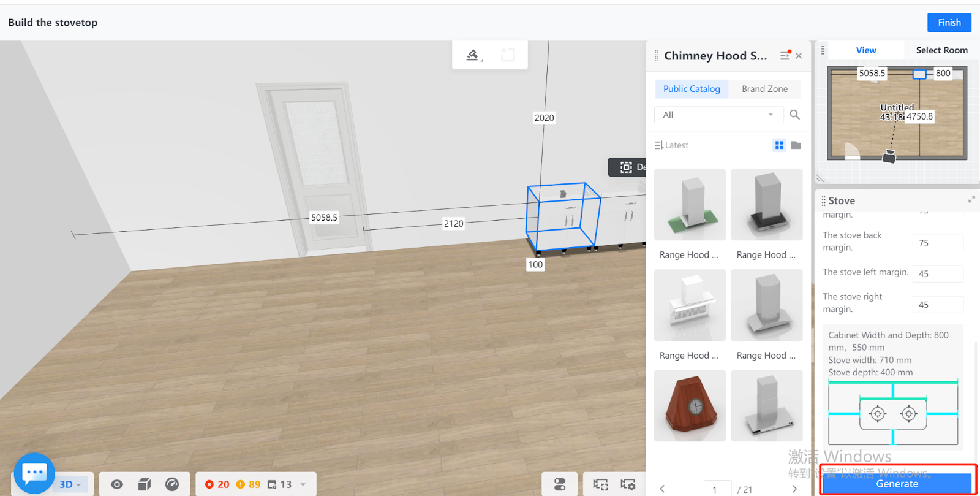Click the Generate button

pos(897,484)
